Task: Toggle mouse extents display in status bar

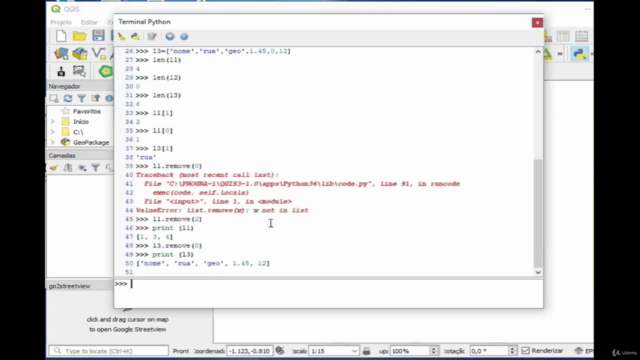Action: coord(280,351)
